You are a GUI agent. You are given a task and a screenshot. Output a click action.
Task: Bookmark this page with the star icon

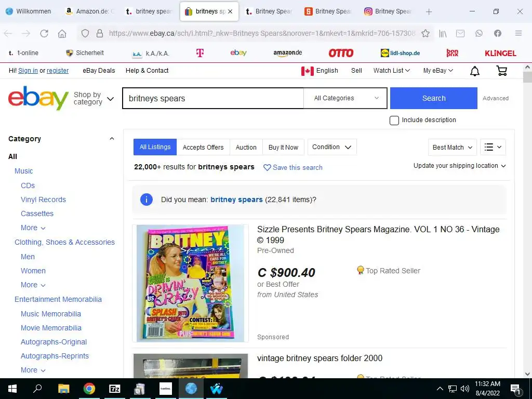pos(425,33)
